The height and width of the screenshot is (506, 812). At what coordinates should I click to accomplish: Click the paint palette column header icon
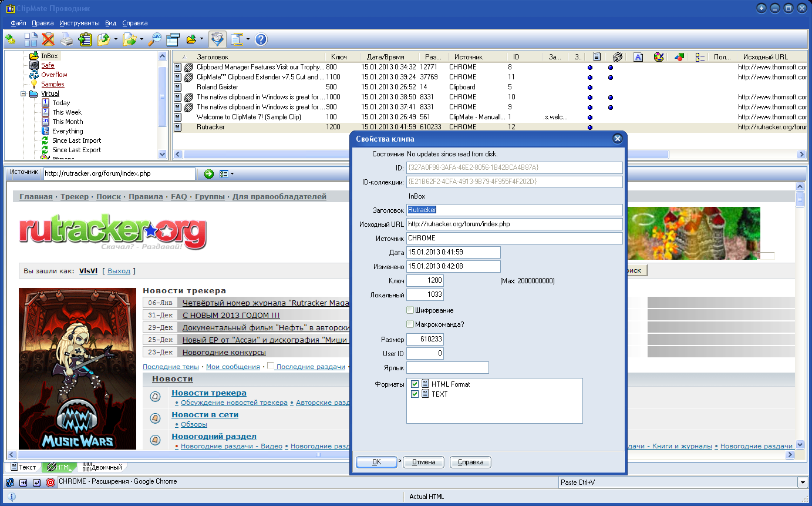[x=659, y=57]
